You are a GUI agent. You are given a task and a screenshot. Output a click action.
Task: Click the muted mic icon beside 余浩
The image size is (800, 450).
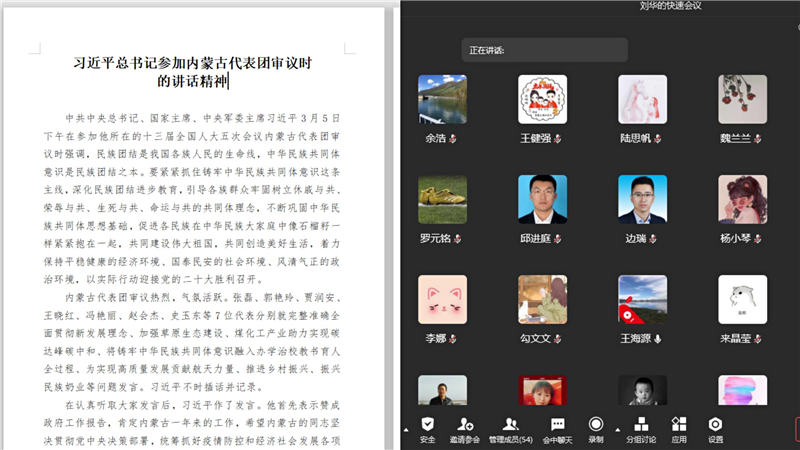[453, 138]
